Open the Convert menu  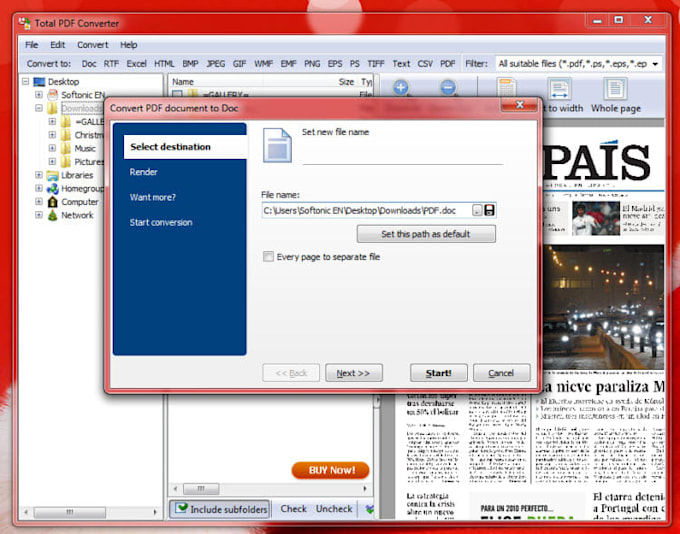pyautogui.click(x=93, y=45)
